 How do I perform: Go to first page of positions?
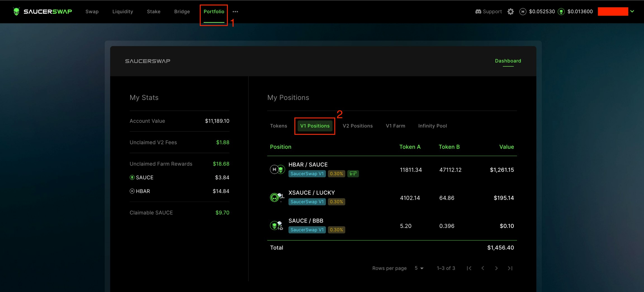[469, 268]
